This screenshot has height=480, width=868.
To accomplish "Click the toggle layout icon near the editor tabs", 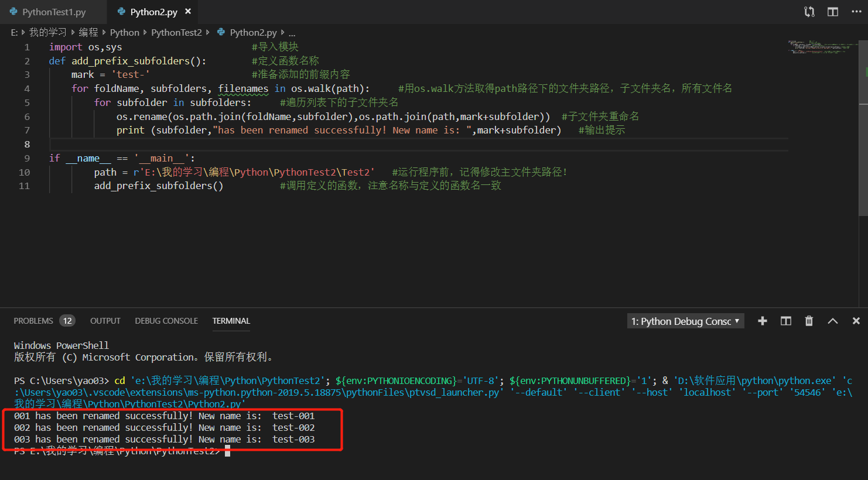I will 809,11.
